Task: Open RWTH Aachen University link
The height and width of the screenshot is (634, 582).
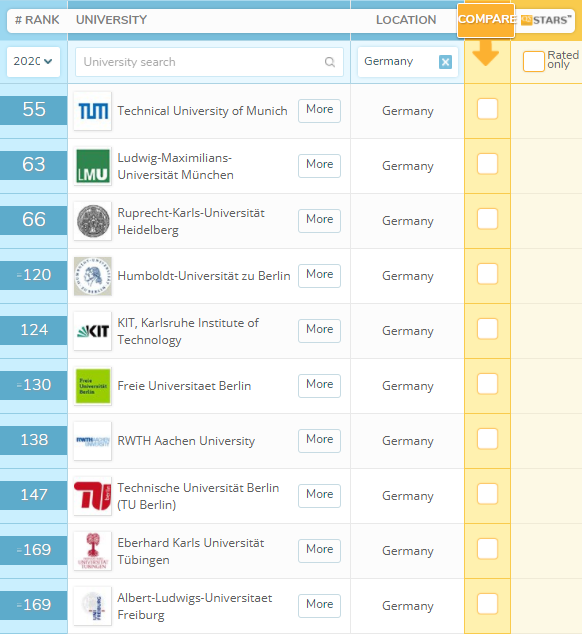Action: click(x=186, y=441)
